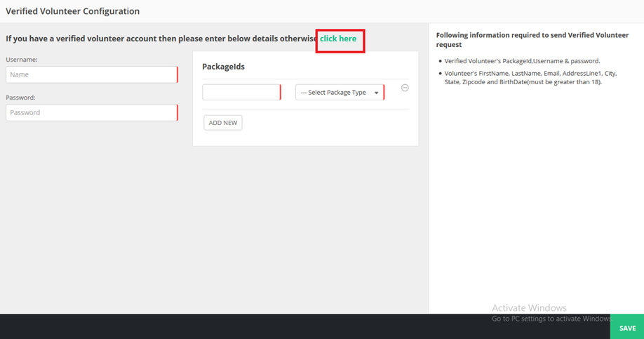Viewport: 644px width, 339px height.
Task: Open the green 'click here' link
Action: point(338,39)
